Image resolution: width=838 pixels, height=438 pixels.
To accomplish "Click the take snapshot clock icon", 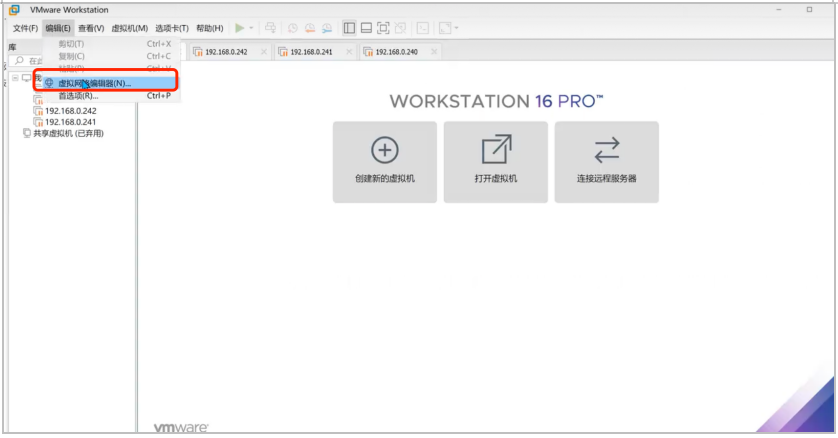I will pyautogui.click(x=292, y=28).
